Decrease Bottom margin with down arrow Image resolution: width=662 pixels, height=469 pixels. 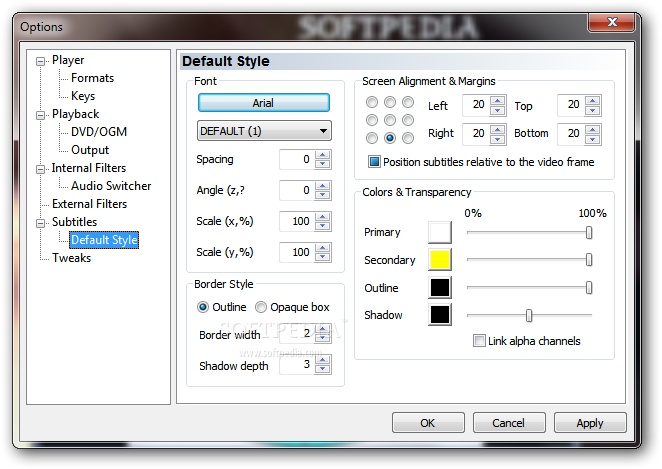coord(593,139)
